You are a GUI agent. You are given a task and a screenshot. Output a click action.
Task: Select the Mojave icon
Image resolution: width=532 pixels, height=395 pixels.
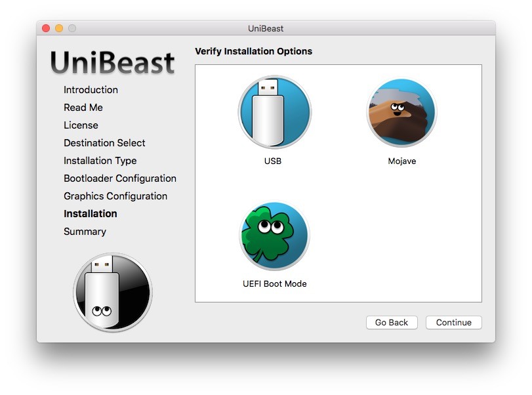coord(401,112)
